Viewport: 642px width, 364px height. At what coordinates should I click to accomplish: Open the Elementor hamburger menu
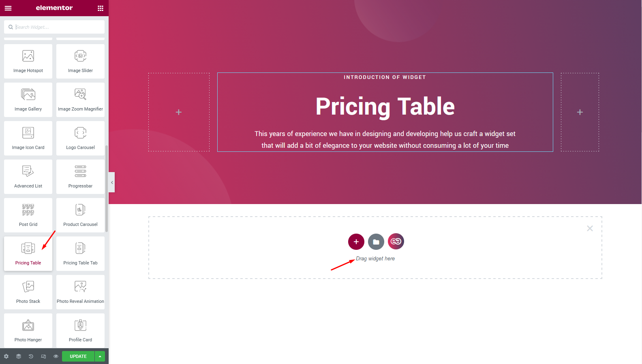8,8
